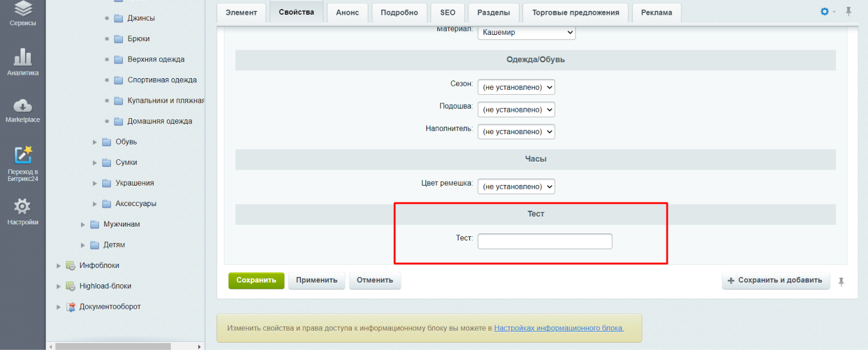This screenshot has width=868, height=350.
Task: Click the Мужчинам folder icon
Action: coord(95,224)
